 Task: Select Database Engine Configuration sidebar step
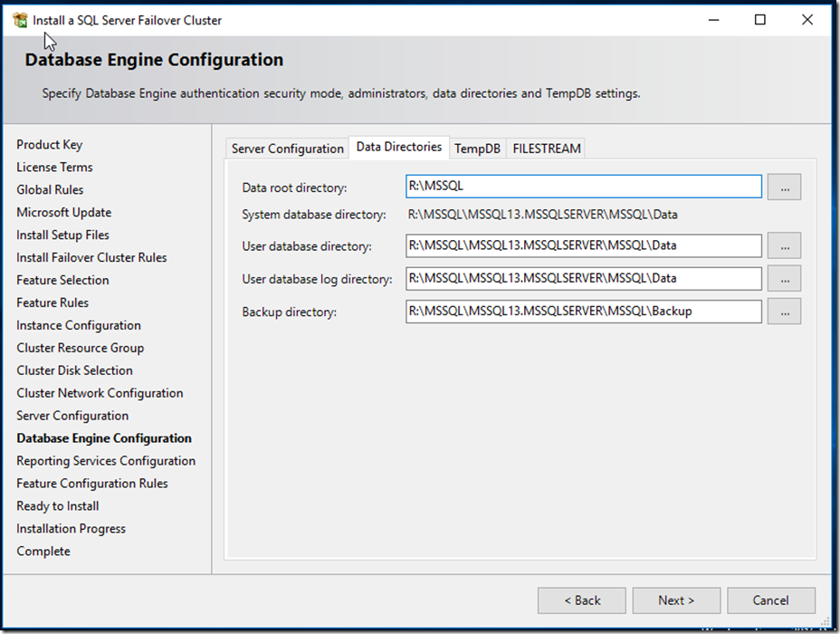click(x=104, y=438)
